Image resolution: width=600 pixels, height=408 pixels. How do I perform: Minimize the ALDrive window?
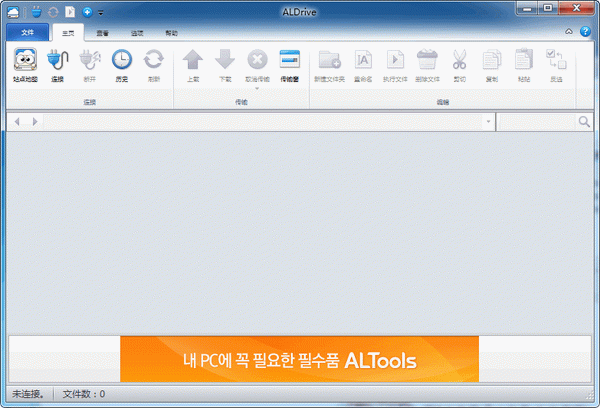(527, 8)
